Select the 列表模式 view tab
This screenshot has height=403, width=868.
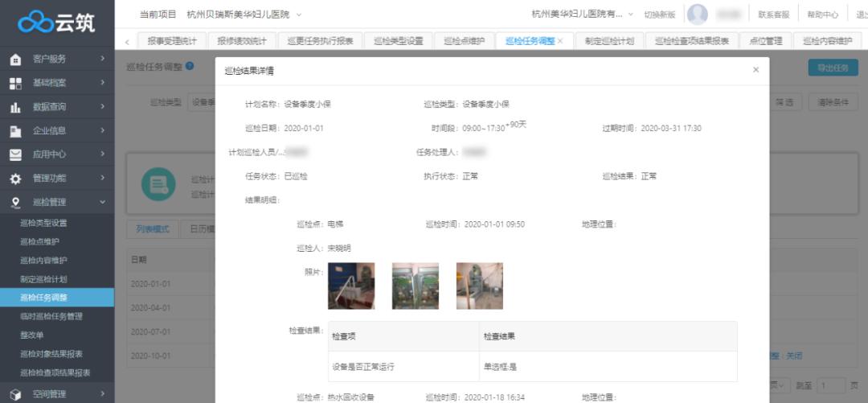153,229
